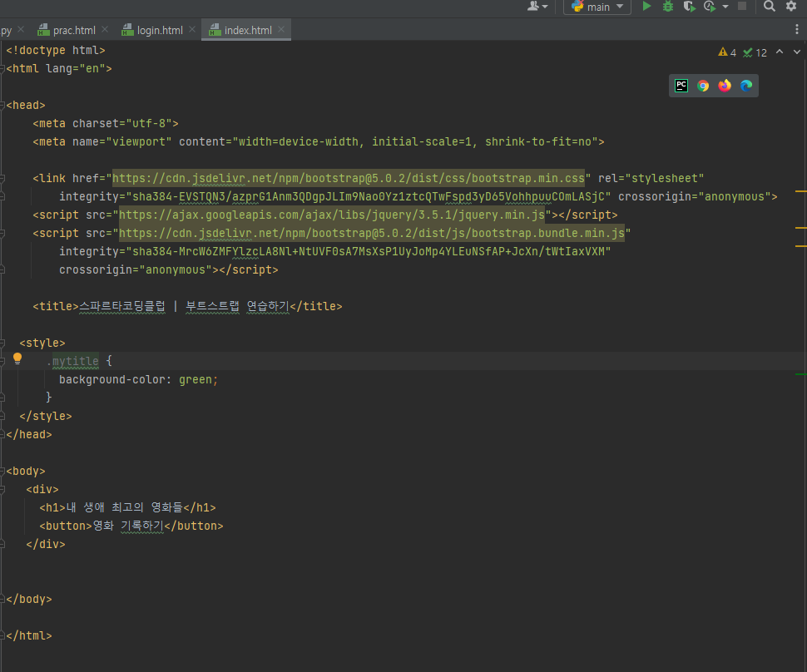807x672 pixels.
Task: Click the lang="en" attribute
Action: coord(76,68)
